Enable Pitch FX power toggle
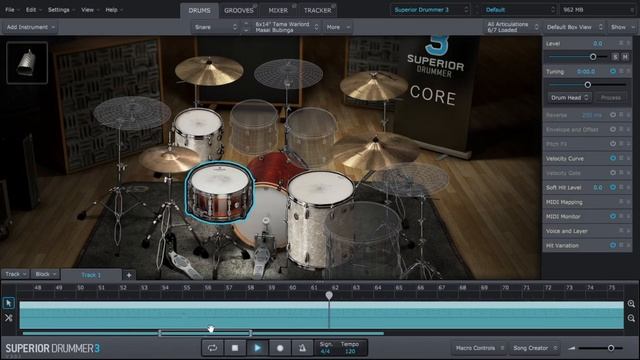 (613, 144)
